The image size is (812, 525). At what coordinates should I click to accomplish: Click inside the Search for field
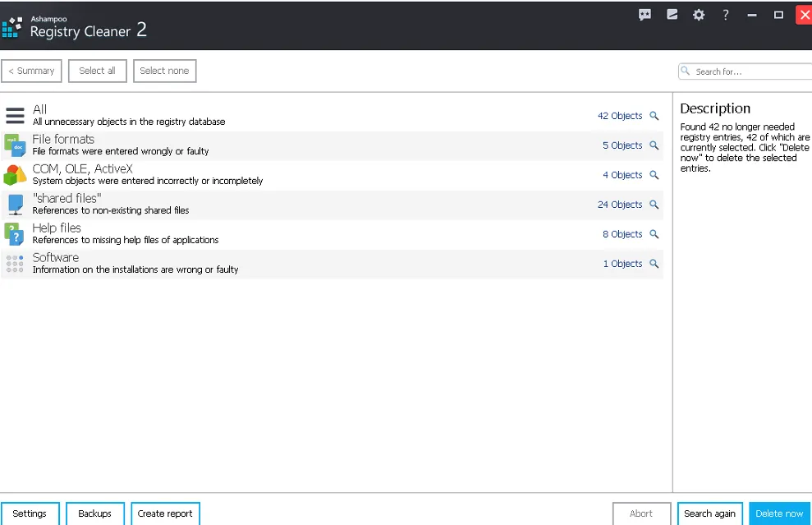click(747, 71)
